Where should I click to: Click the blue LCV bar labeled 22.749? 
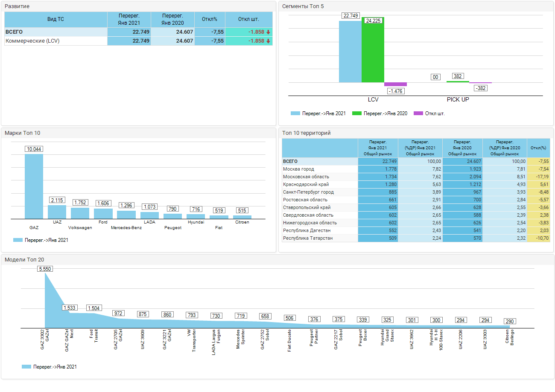click(350, 52)
